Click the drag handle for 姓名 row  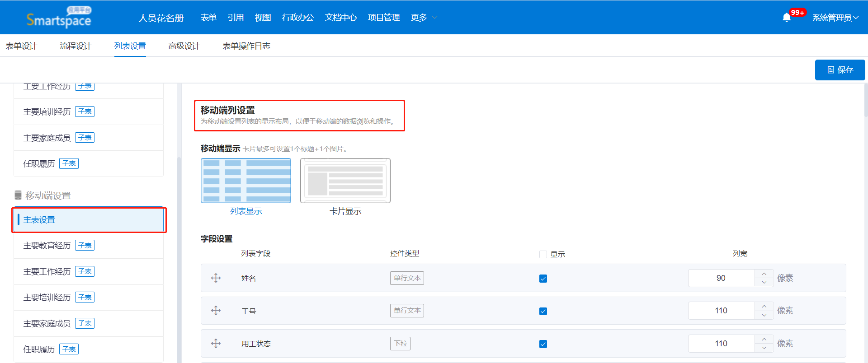coord(216,278)
